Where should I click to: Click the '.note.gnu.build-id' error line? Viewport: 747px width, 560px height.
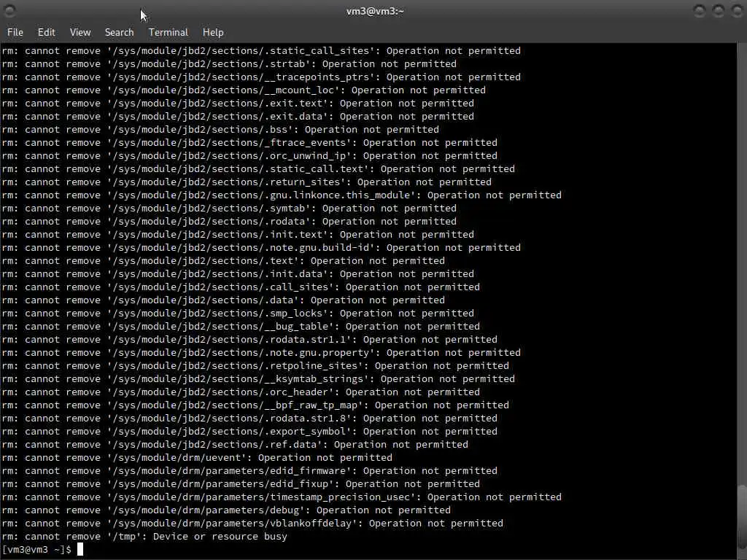point(261,248)
